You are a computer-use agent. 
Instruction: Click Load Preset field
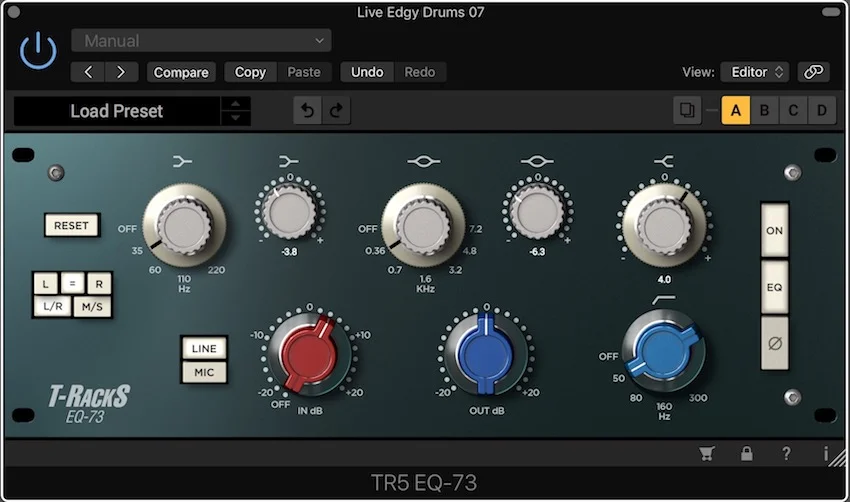[x=117, y=111]
